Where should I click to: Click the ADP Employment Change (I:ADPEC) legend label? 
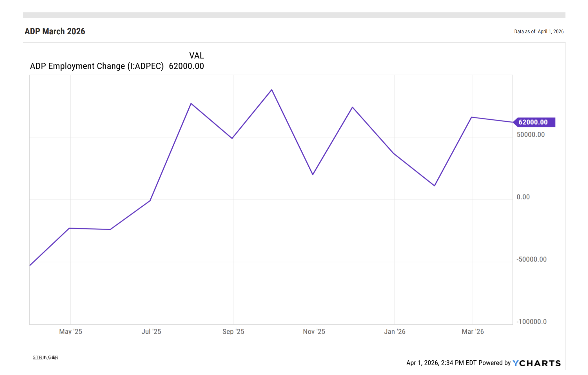[x=97, y=66]
